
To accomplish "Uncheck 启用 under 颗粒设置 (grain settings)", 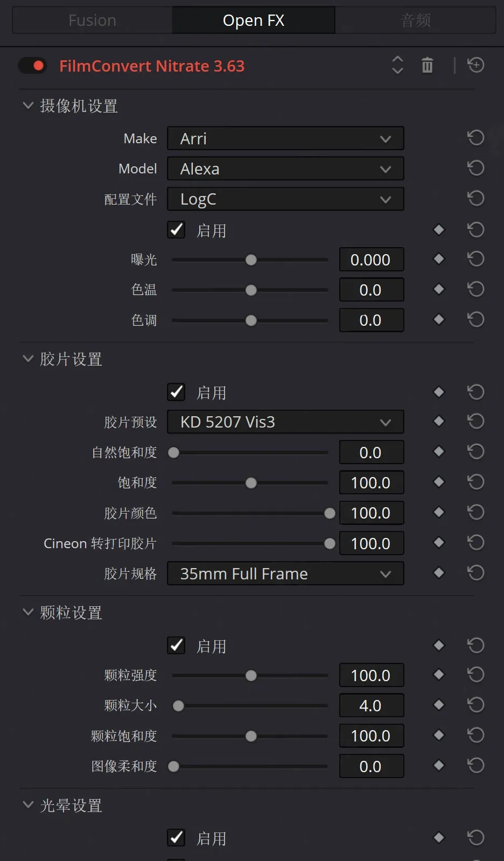I will 176,645.
